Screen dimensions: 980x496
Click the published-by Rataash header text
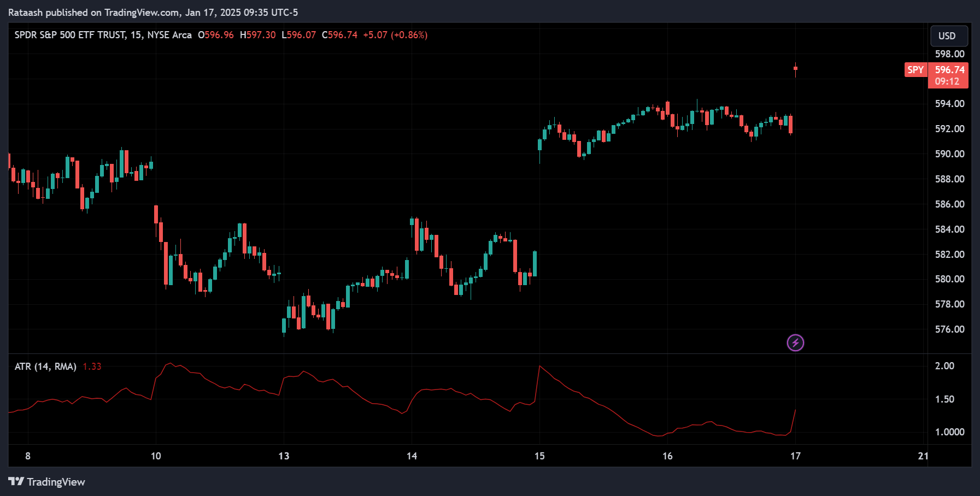[153, 12]
